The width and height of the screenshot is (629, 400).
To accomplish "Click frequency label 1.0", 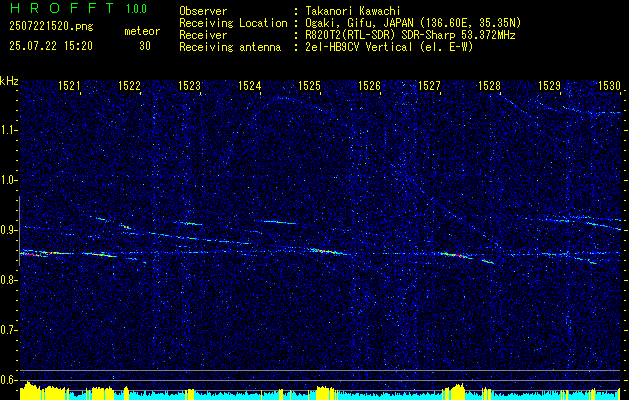I will tap(8, 180).
